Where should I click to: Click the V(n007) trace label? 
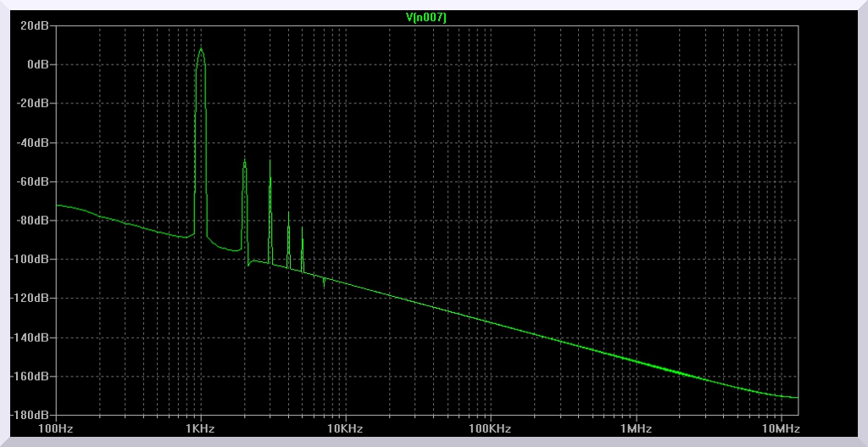[426, 17]
